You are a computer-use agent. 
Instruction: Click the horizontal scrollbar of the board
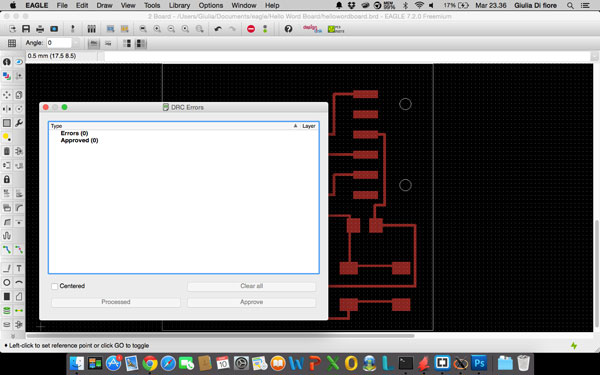220,336
